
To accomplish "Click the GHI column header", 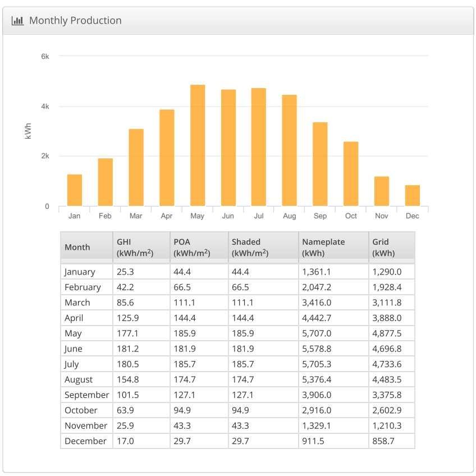I will click(x=135, y=247).
